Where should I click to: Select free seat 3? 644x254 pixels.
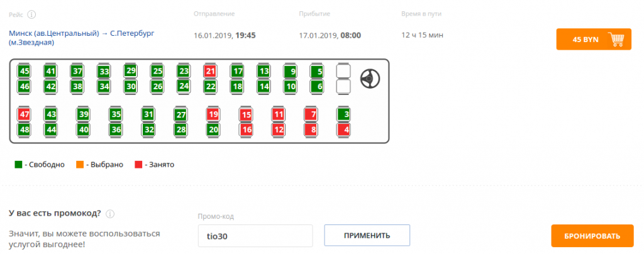(x=343, y=114)
